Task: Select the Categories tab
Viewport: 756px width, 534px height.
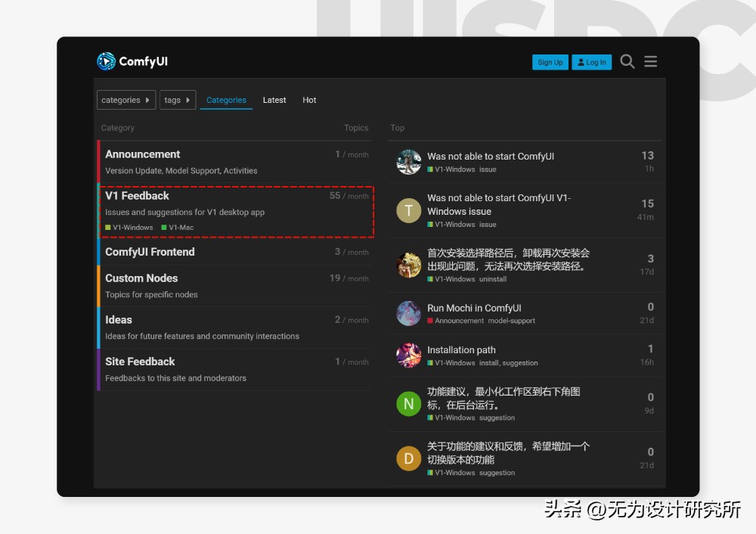Action: pos(226,100)
